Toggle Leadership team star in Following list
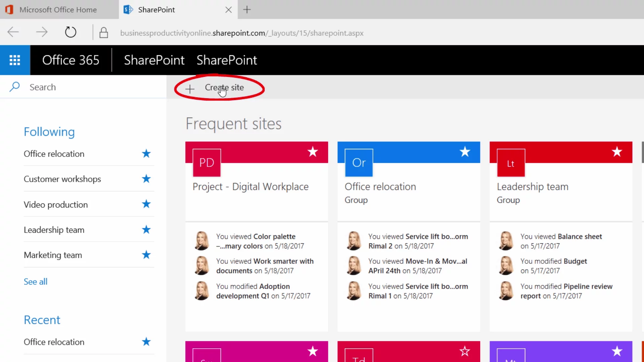The height and width of the screenshot is (362, 644). coord(146,230)
